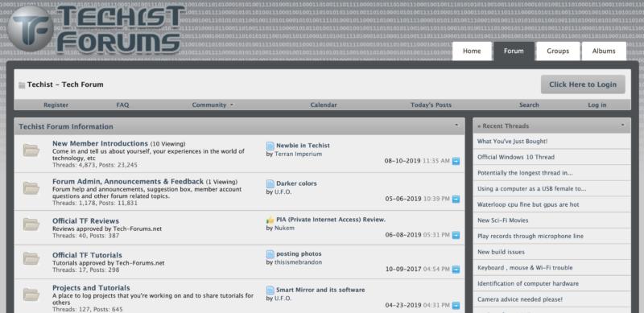
Task: Click folder icon for Official TF Reviews
Action: (31, 224)
